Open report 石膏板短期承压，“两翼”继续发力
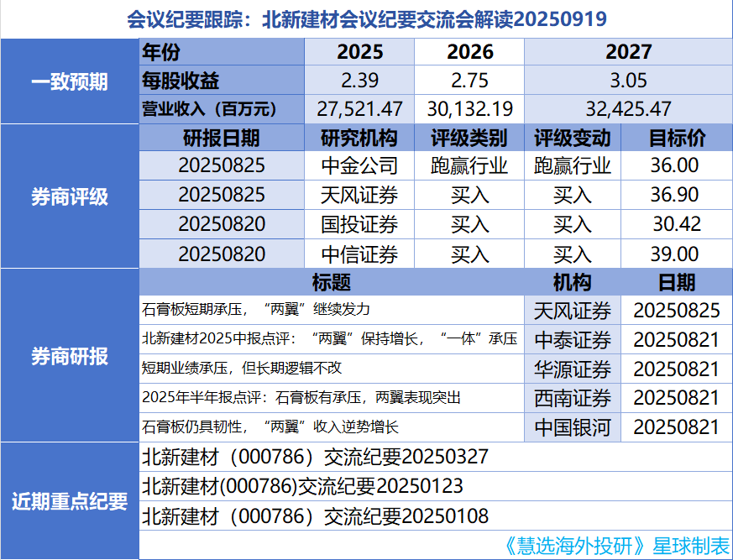Viewport: 733px width, 560px height. [332, 310]
